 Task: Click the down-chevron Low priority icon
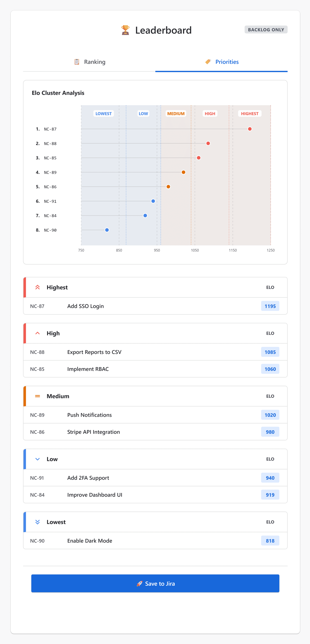tap(37, 459)
